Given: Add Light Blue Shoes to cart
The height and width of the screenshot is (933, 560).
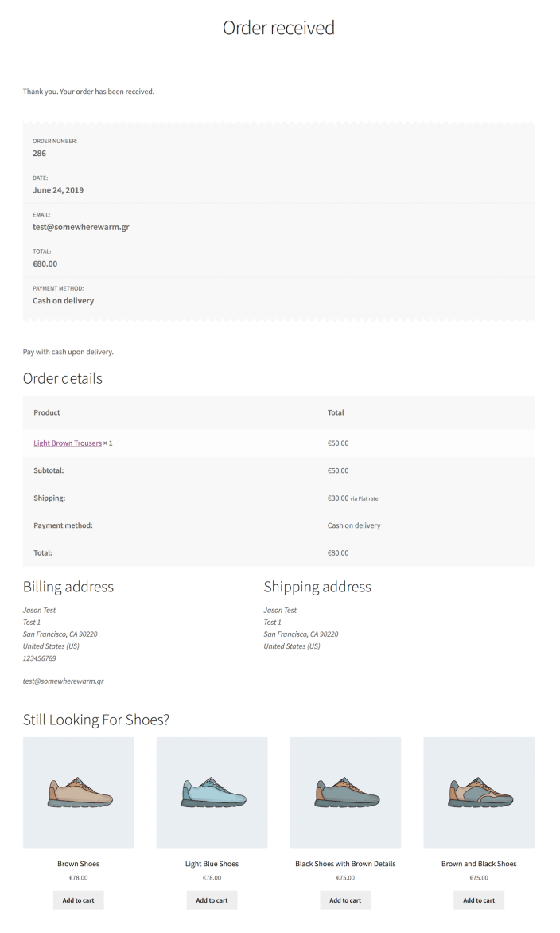Looking at the screenshot, I should (x=212, y=900).
